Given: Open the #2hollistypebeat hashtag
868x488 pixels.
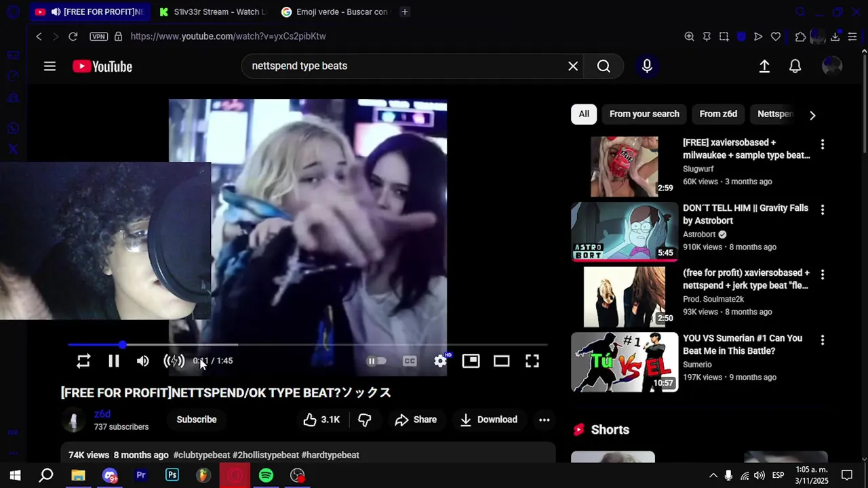Looking at the screenshot, I should point(266,455).
